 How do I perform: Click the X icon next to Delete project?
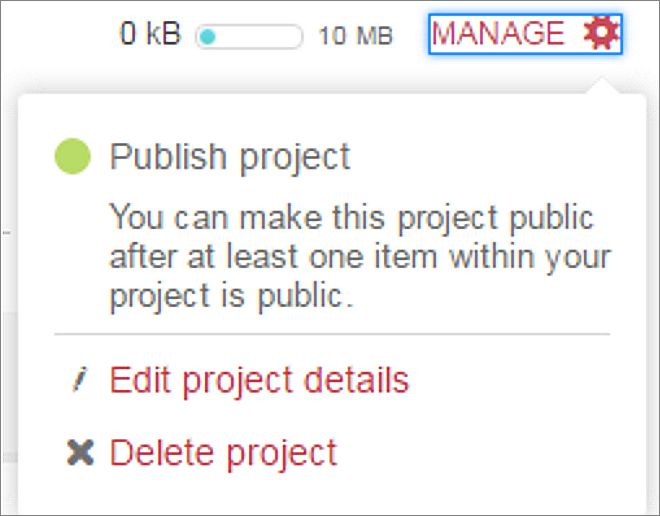(80, 453)
